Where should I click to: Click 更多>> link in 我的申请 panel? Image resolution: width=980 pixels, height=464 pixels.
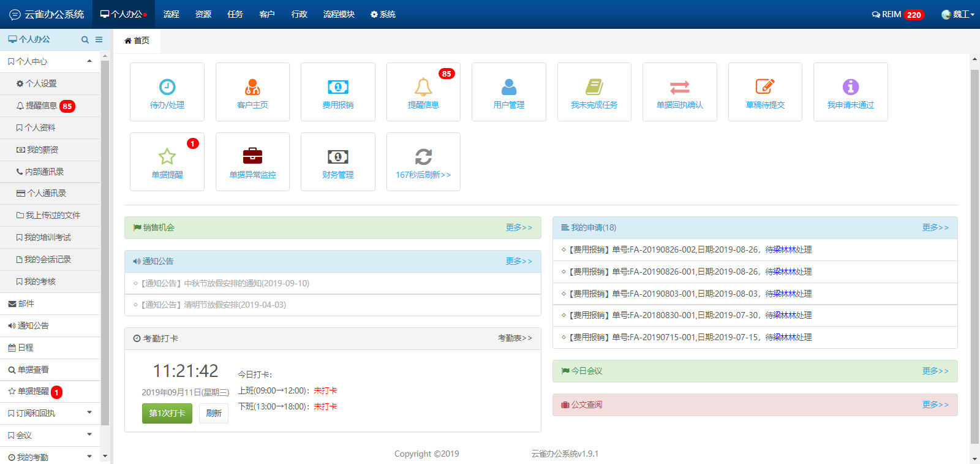point(935,227)
